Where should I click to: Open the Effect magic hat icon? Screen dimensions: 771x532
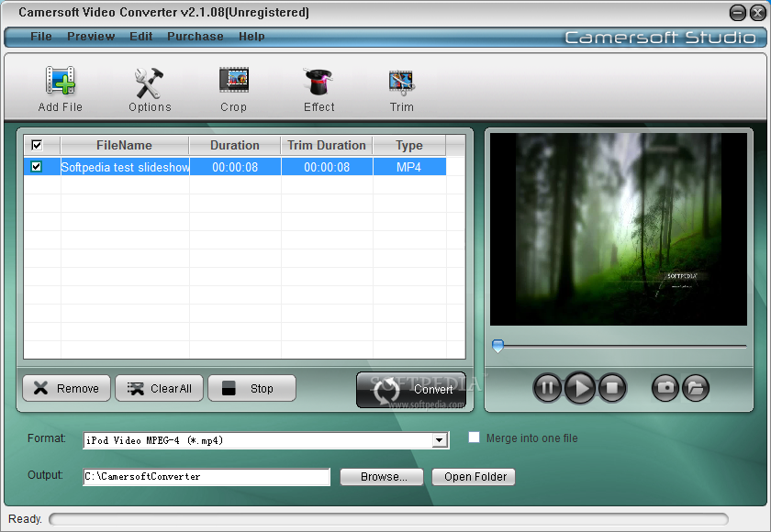pyautogui.click(x=318, y=81)
